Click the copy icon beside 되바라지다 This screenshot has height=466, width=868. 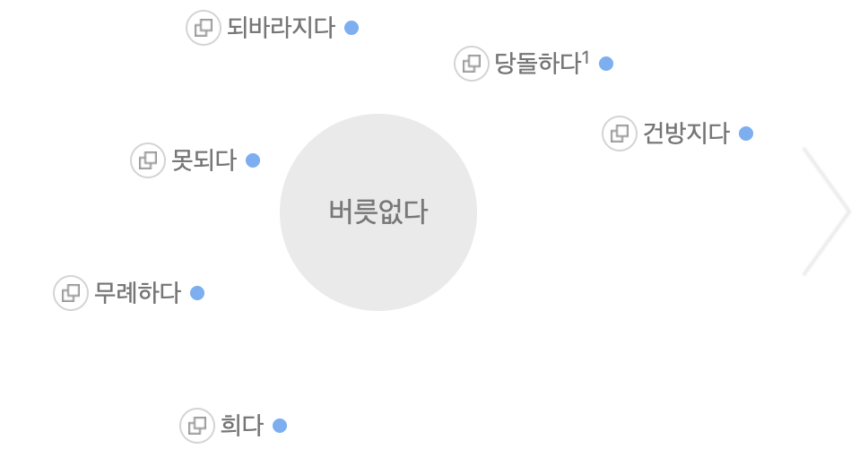pyautogui.click(x=204, y=28)
